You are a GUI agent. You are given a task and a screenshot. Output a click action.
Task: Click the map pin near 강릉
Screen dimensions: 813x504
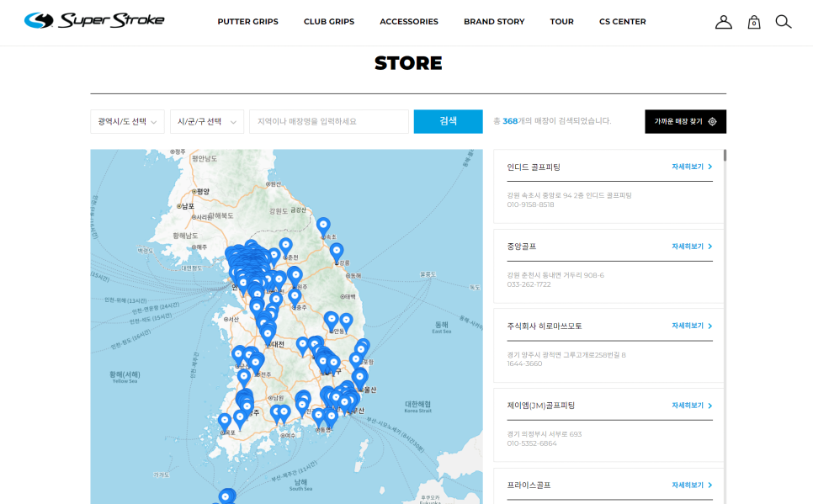337,252
